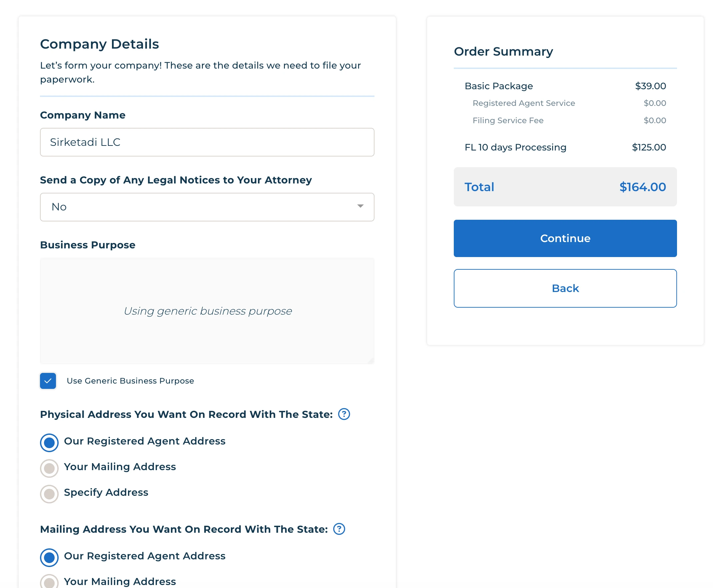Click the Company Name input field
The width and height of the screenshot is (713, 588).
(x=207, y=142)
